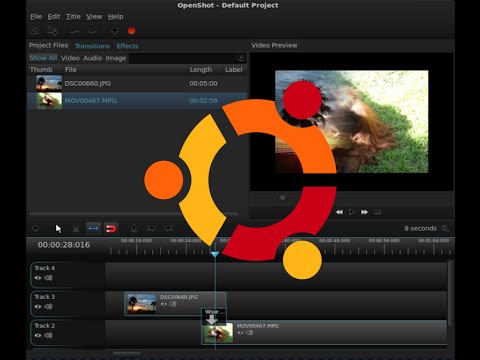
Task: Click the red Export Video button
Action: click(131, 31)
